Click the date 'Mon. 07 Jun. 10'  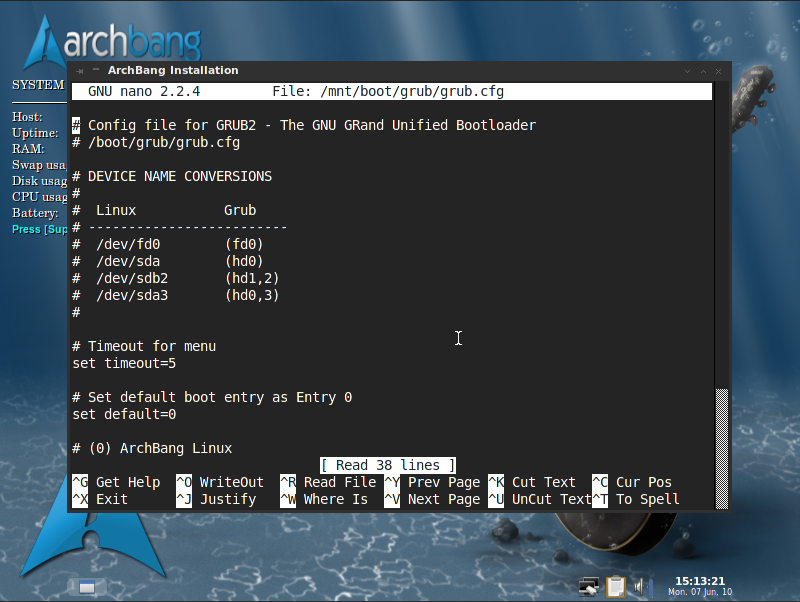pyautogui.click(x=700, y=592)
